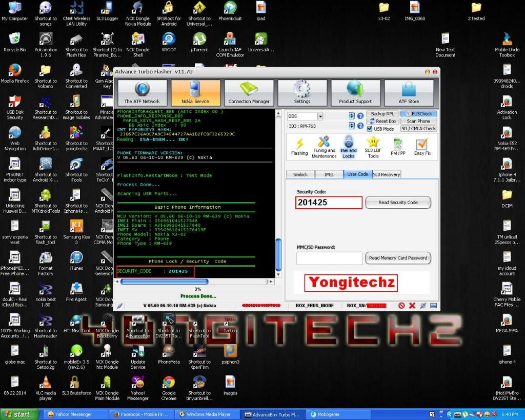Viewport: 525px width, 420px height.
Task: Open the Connection Manager
Action: pos(249,93)
